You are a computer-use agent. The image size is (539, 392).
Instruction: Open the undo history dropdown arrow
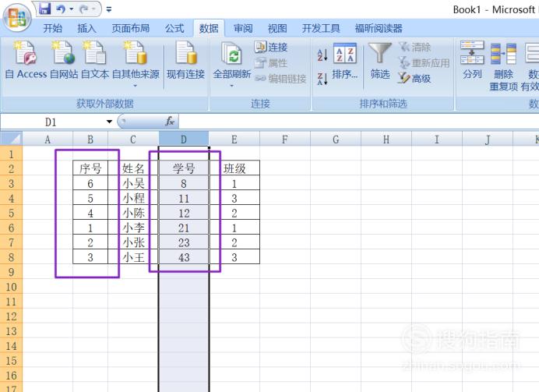point(72,9)
